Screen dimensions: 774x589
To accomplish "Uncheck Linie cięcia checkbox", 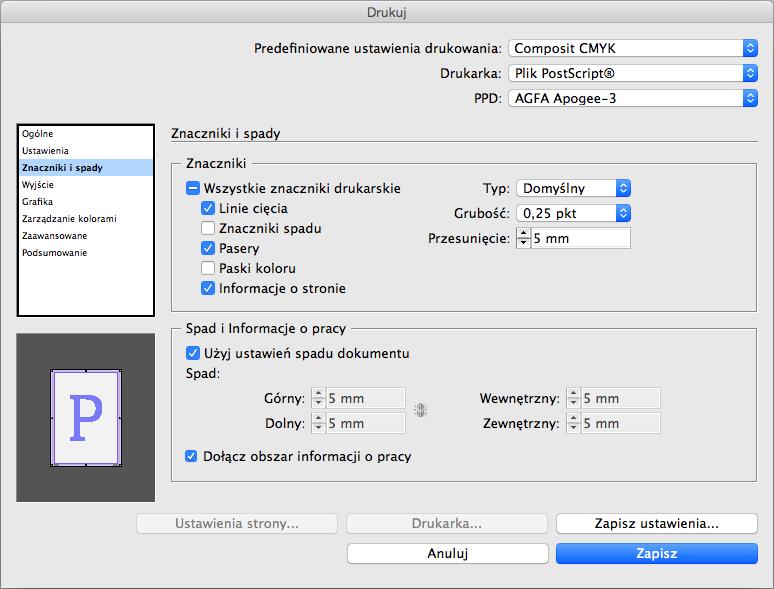I will (x=208, y=208).
